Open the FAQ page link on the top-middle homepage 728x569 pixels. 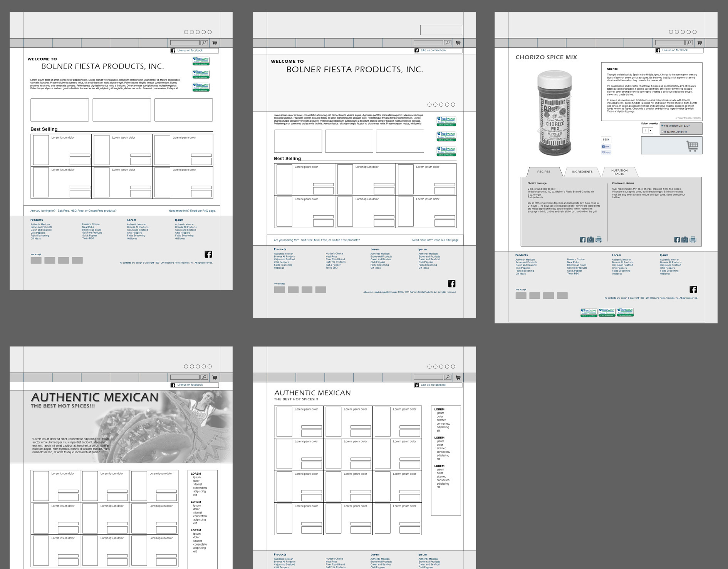pos(436,240)
